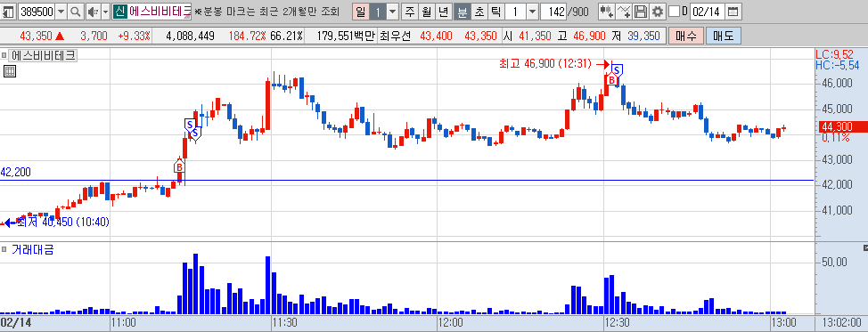Screen dimensions: 868x332
Task: Click the stock search magnifier icon
Action: (76, 11)
